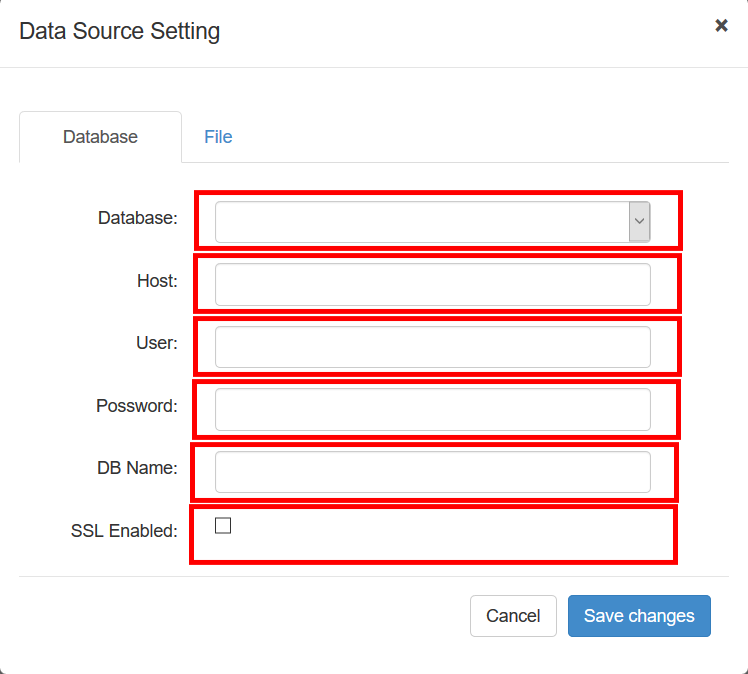The image size is (748, 674).
Task: Focus the DB Name text field
Action: (x=432, y=472)
